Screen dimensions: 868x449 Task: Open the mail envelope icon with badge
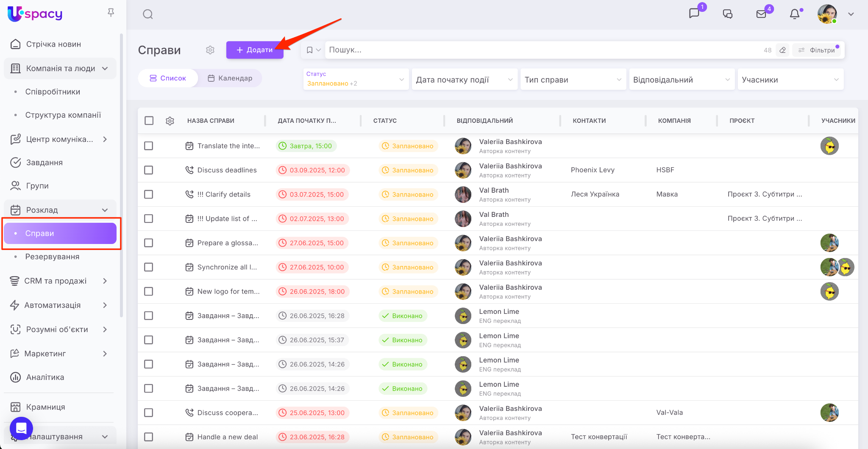click(x=762, y=14)
